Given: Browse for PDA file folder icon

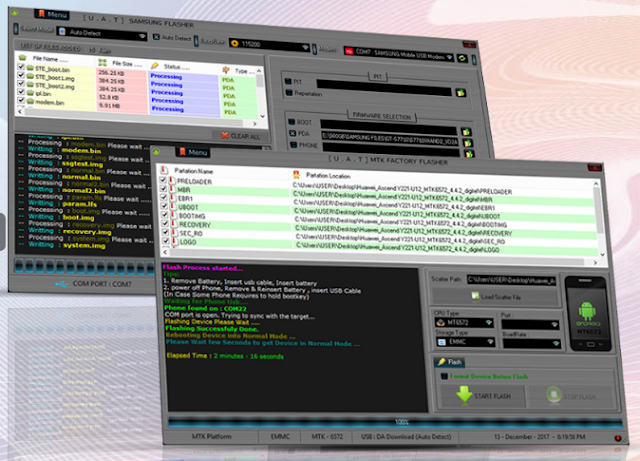Looking at the screenshot, I should tap(467, 143).
